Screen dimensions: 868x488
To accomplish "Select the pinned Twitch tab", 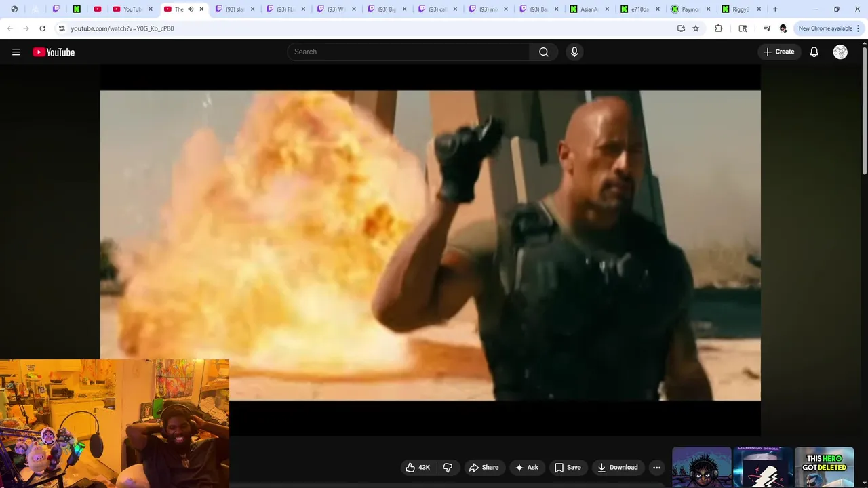I will [56, 9].
